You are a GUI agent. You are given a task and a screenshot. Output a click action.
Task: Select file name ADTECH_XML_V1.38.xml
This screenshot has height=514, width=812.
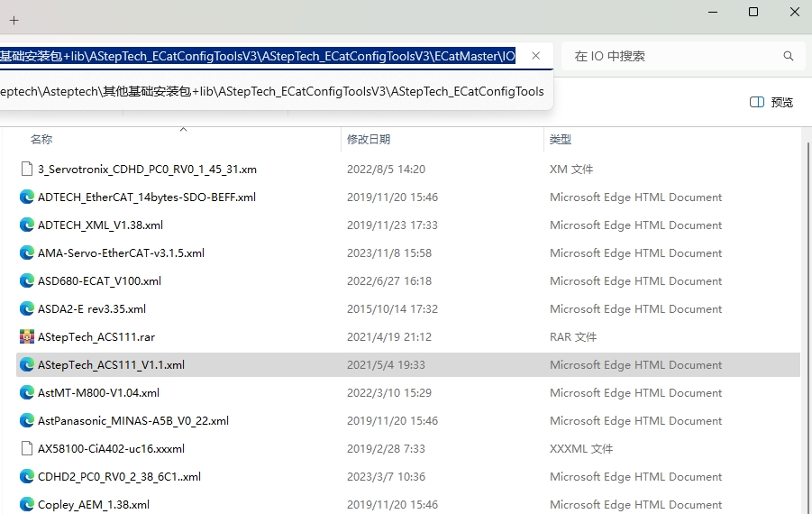[x=100, y=225]
